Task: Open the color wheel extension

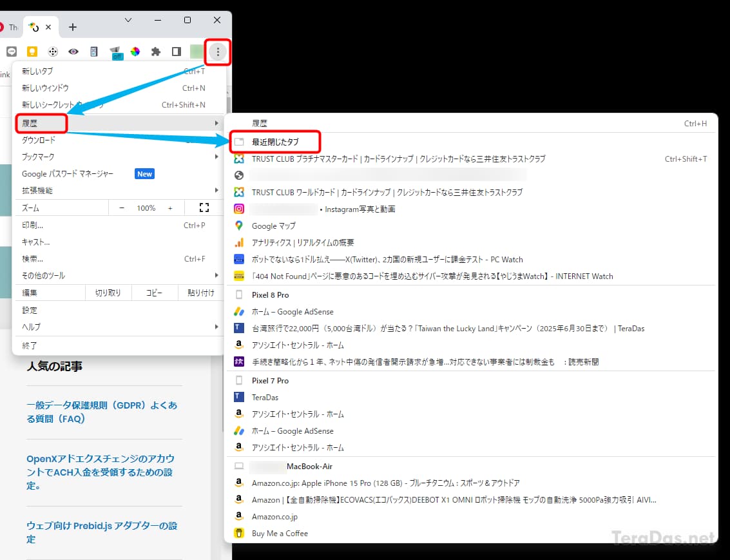Action: (x=135, y=52)
